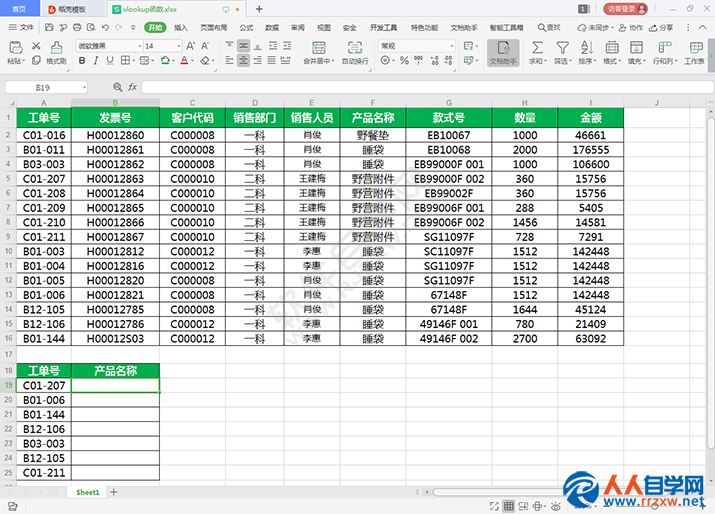Click the Fill (填充) icon
This screenshot has width=715, height=514.
point(636,47)
